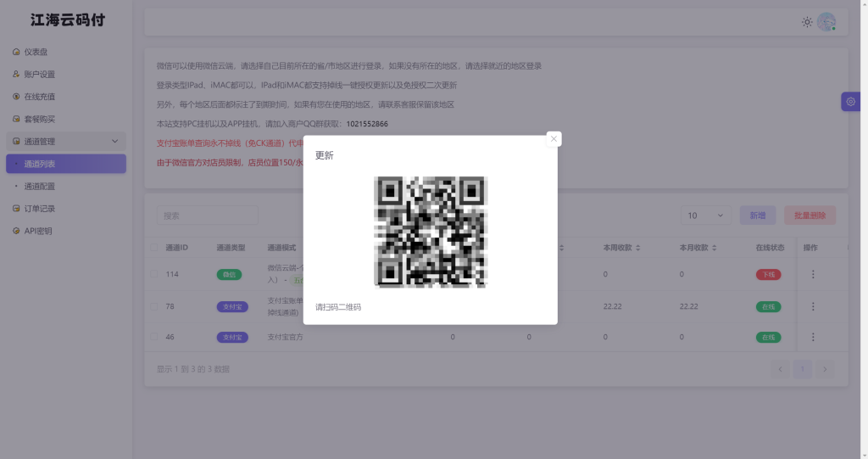The height and width of the screenshot is (459, 868).
Task: Click the 微信 type badge of channel 114
Action: click(229, 274)
